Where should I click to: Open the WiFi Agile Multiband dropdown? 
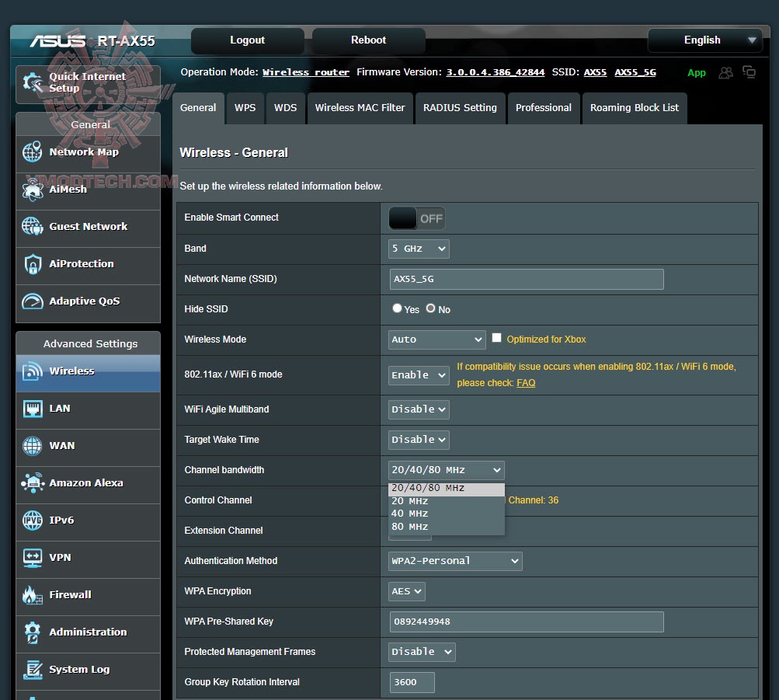tap(419, 409)
